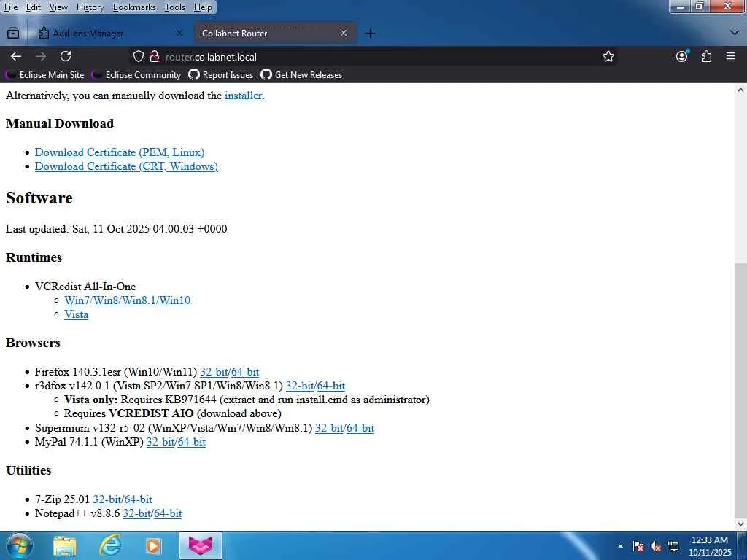747x560 pixels.
Task: Download Supermium v132 32-bit
Action: point(329,428)
